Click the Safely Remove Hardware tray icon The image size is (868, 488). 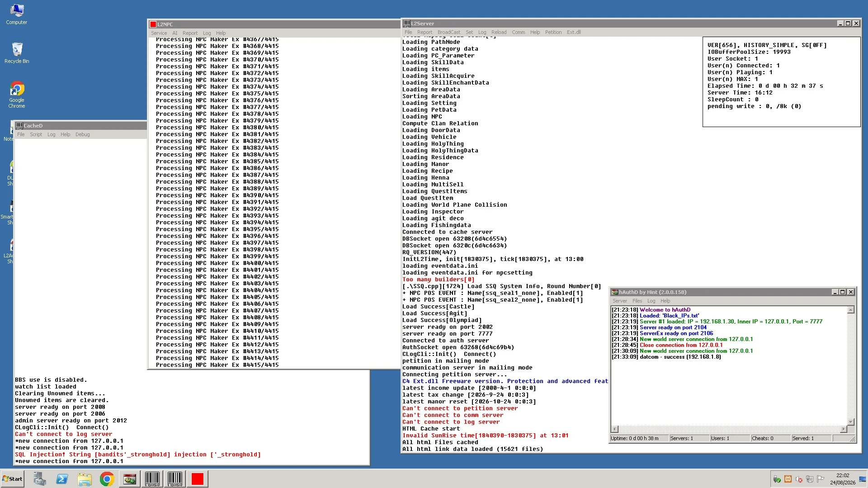(x=777, y=479)
